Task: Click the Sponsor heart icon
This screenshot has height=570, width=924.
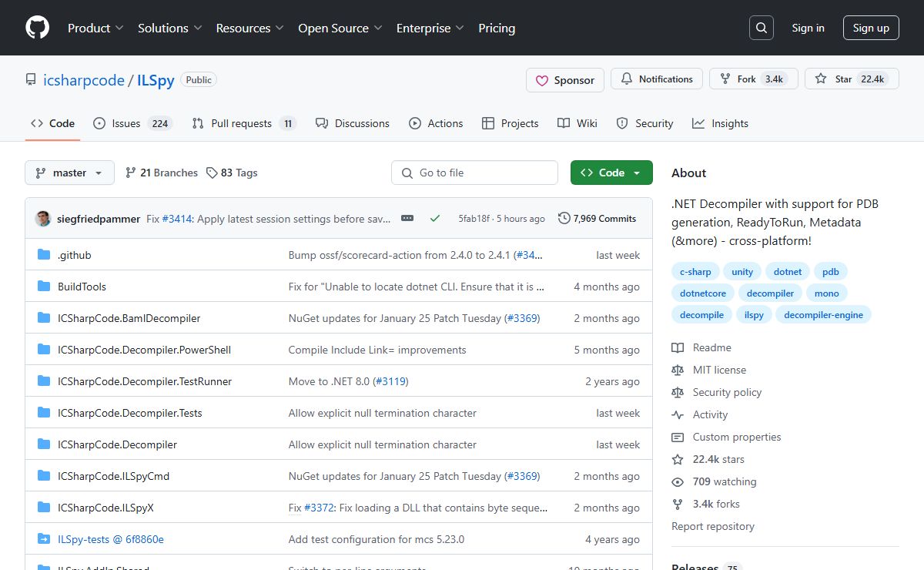Action: [x=542, y=80]
